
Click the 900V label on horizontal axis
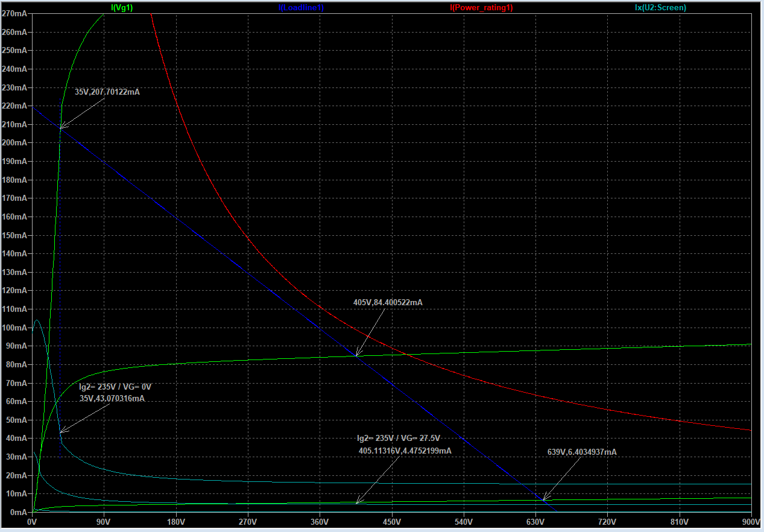click(x=751, y=521)
